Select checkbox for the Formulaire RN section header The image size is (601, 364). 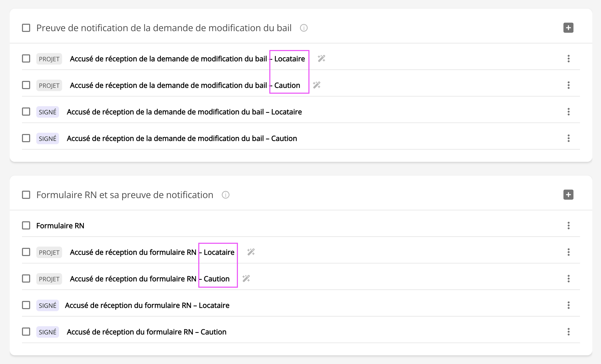point(26,195)
